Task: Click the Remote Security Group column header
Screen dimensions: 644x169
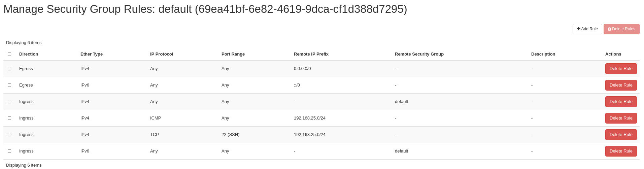Action: (x=419, y=54)
